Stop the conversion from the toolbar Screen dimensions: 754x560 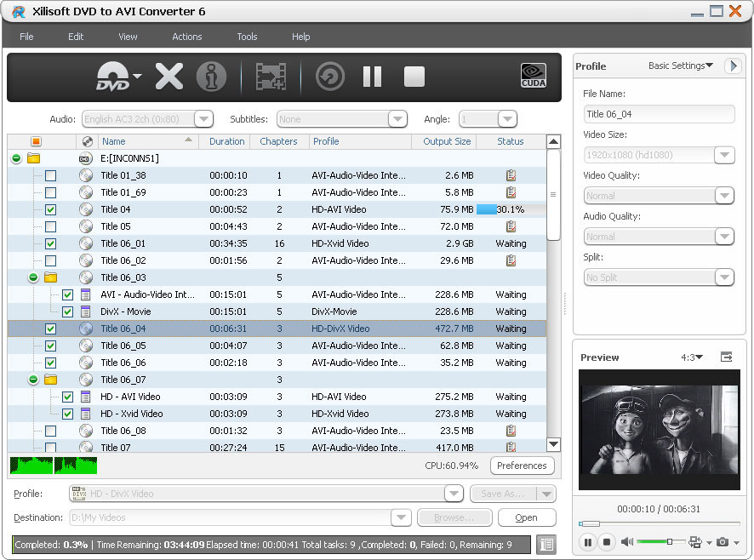pyautogui.click(x=414, y=77)
